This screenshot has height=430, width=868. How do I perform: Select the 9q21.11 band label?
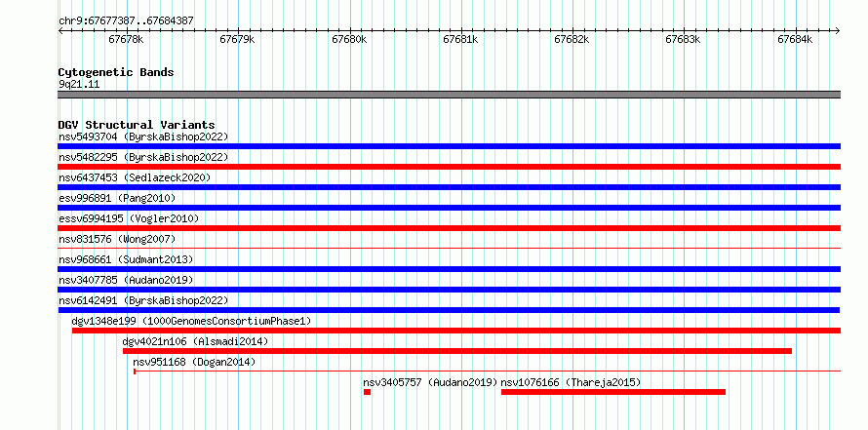coord(79,85)
